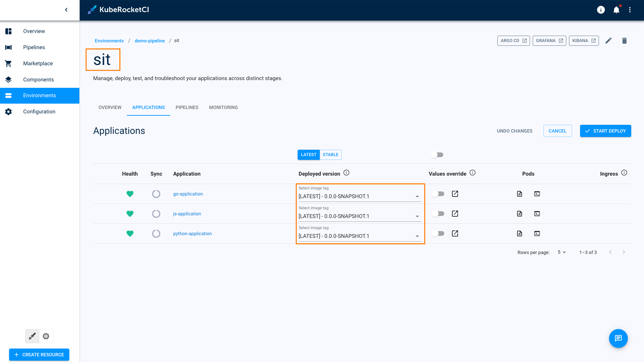The width and height of the screenshot is (644, 362).
Task: Open go-application pod logs icon
Action: click(x=520, y=194)
